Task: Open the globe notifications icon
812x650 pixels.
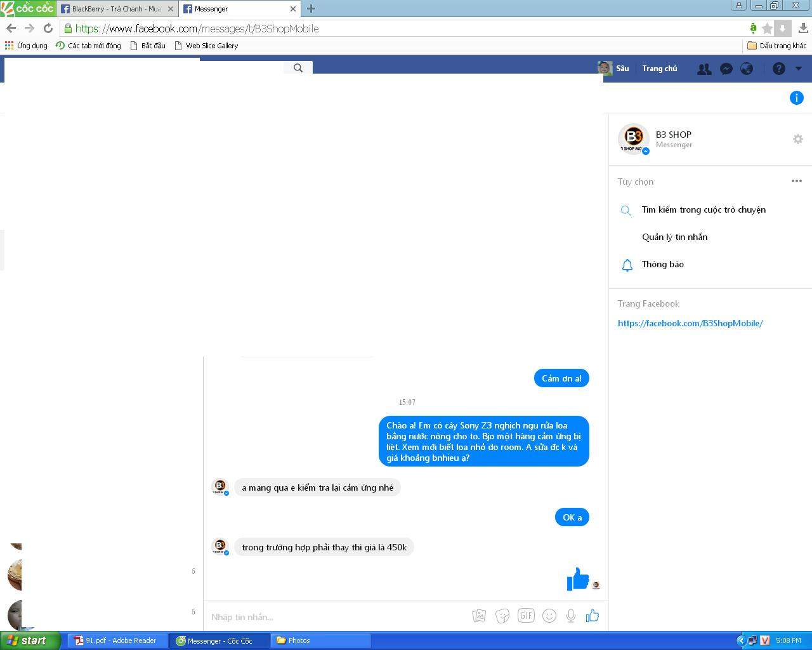Action: 747,69
